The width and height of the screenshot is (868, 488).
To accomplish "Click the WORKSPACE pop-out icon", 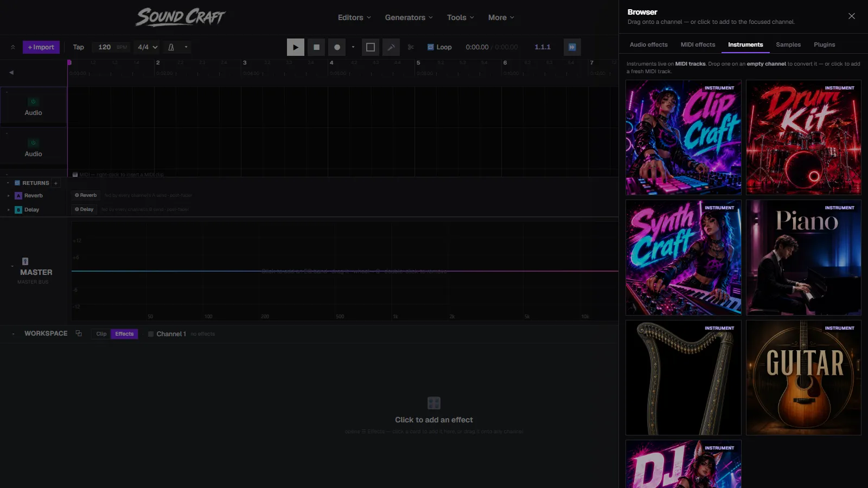I will click(x=79, y=333).
